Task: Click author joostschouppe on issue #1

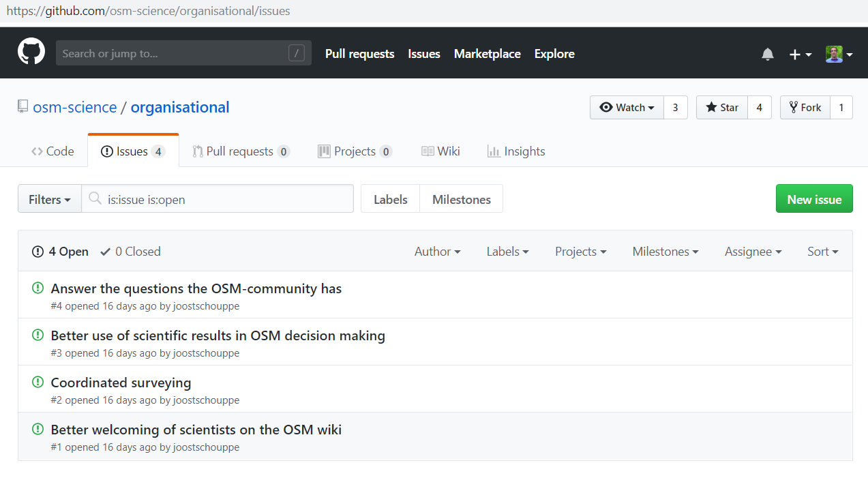Action: pos(206,447)
